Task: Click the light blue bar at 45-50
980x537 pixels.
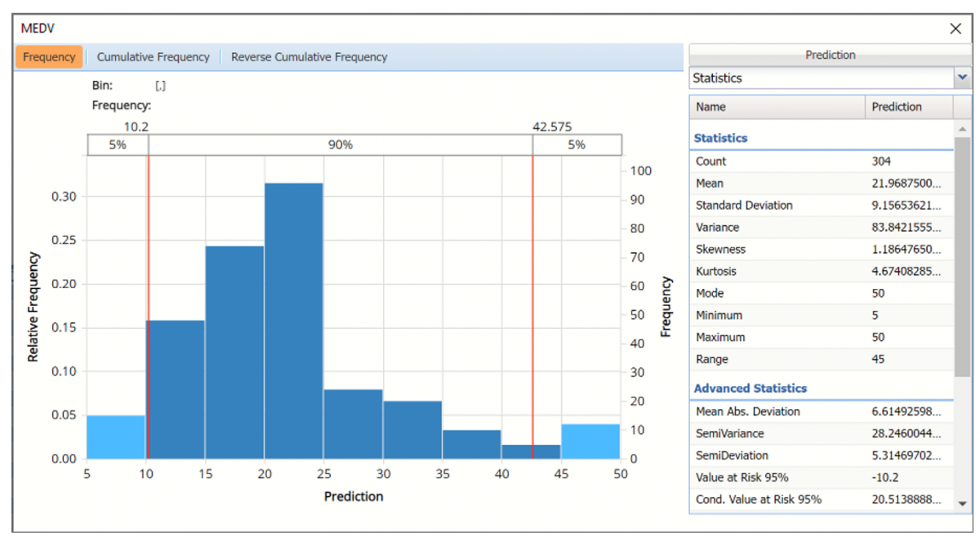Action: [590, 441]
